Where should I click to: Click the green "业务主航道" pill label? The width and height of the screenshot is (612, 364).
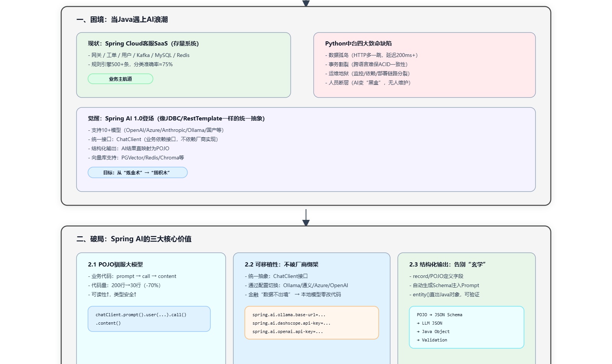pos(120,79)
